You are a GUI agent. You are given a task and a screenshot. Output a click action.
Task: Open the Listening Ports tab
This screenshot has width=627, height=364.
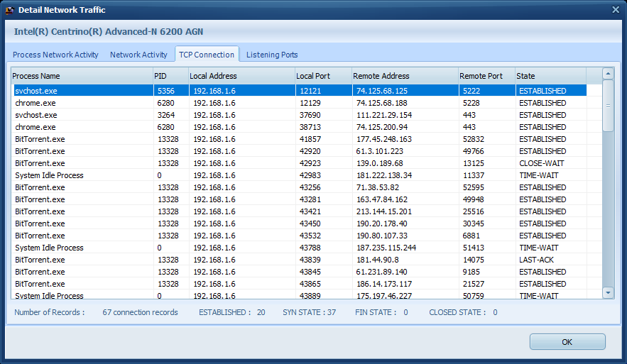coord(272,55)
